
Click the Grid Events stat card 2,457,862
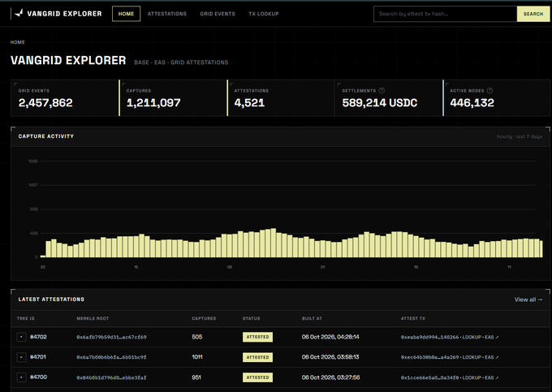coord(64,98)
